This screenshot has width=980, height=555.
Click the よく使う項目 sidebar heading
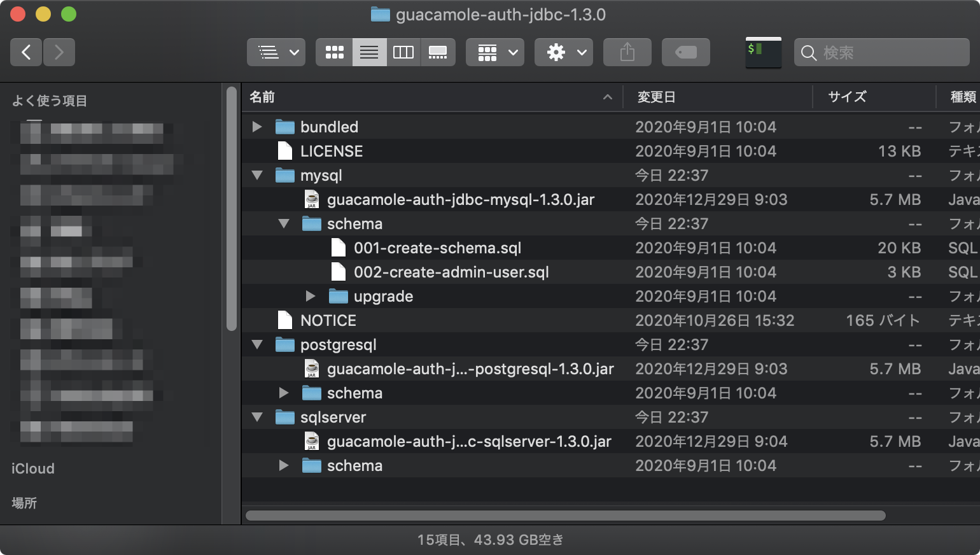pyautogui.click(x=50, y=101)
